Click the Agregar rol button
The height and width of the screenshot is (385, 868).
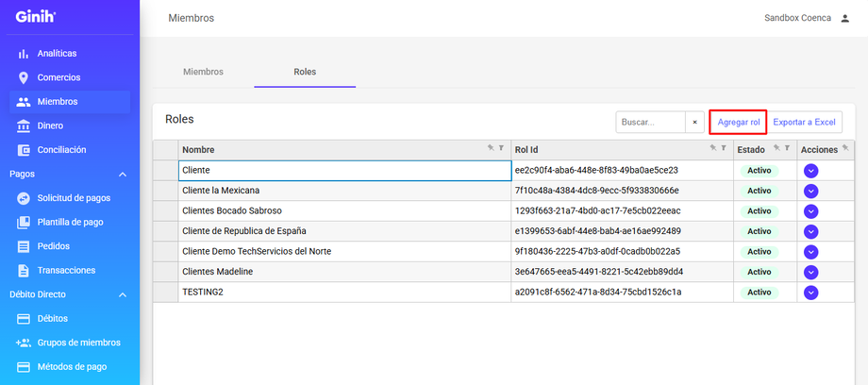tap(738, 123)
